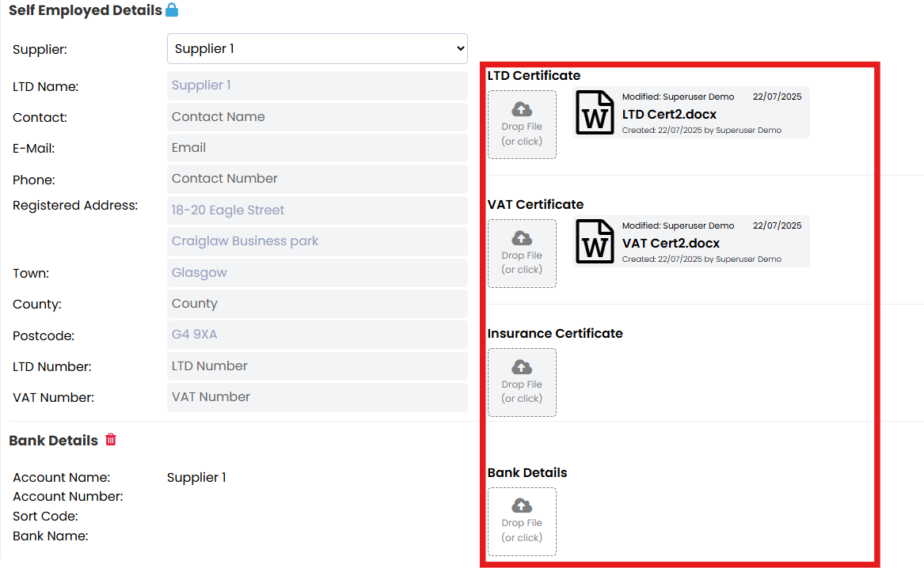
Task: Open the VAT Cert2.docx file name
Action: (671, 243)
